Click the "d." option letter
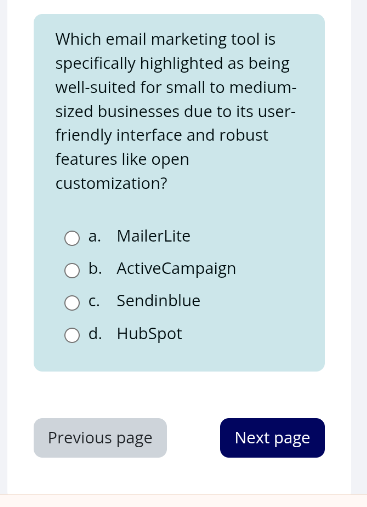This screenshot has height=507, width=367. [x=95, y=333]
